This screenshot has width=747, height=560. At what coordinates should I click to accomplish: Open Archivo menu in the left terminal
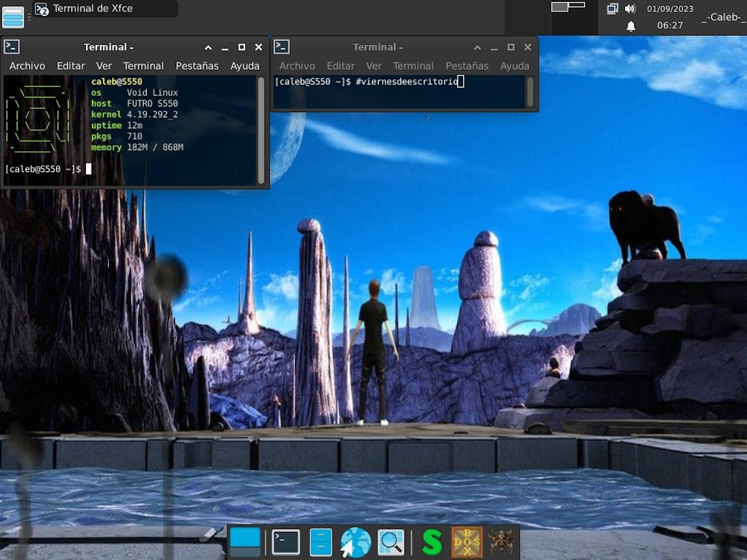click(27, 66)
